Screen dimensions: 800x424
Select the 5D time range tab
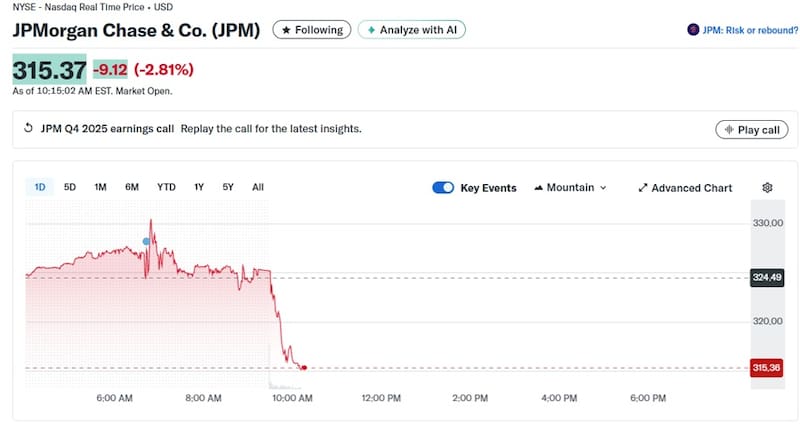(x=70, y=187)
